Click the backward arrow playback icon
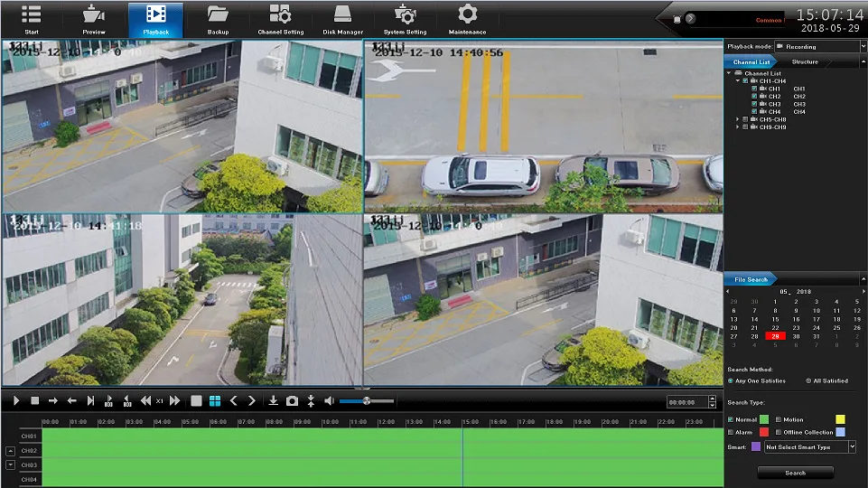Viewport: 868px width, 488px height. (71, 400)
